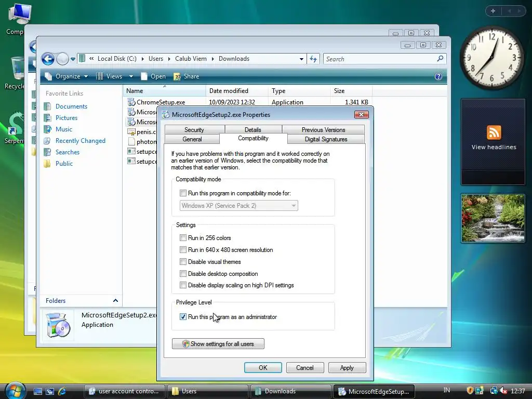Viewport: 532px width, 399px height.
Task: Click Switch between windows quick launch icon
Action: pyautogui.click(x=50, y=392)
